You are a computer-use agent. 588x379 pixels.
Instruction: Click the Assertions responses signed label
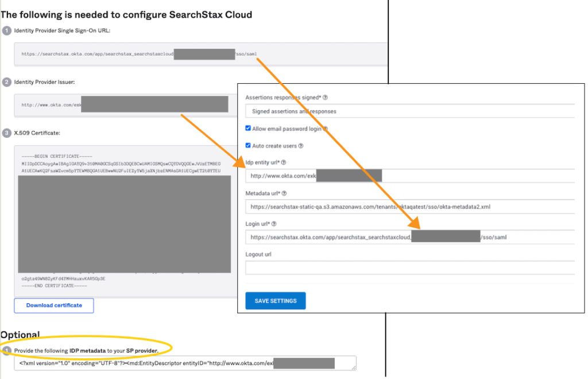[283, 98]
